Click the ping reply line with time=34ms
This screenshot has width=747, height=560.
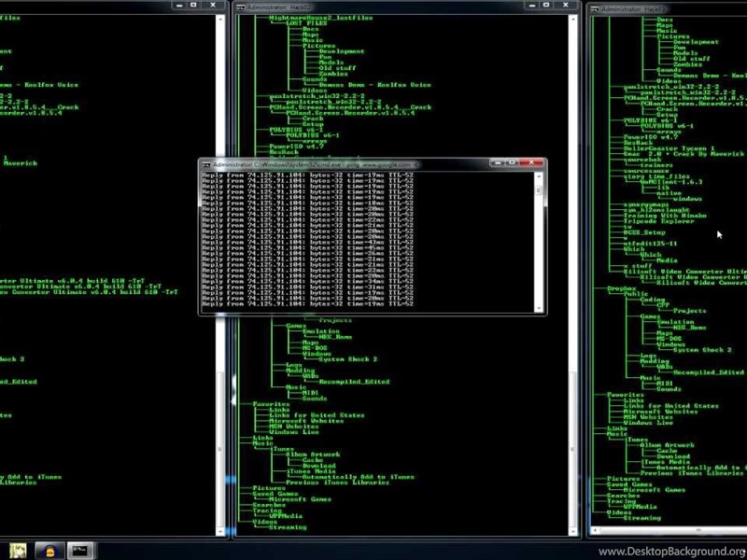pyautogui.click(x=307, y=282)
